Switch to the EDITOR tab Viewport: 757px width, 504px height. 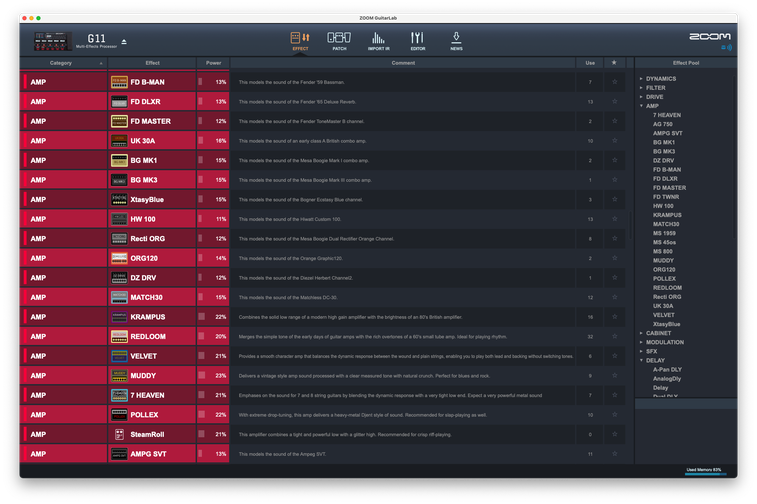click(418, 41)
